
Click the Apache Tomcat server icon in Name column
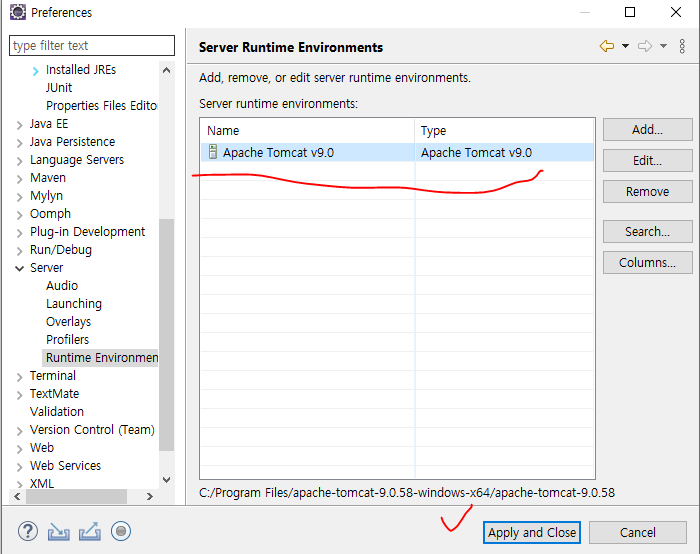(x=213, y=152)
